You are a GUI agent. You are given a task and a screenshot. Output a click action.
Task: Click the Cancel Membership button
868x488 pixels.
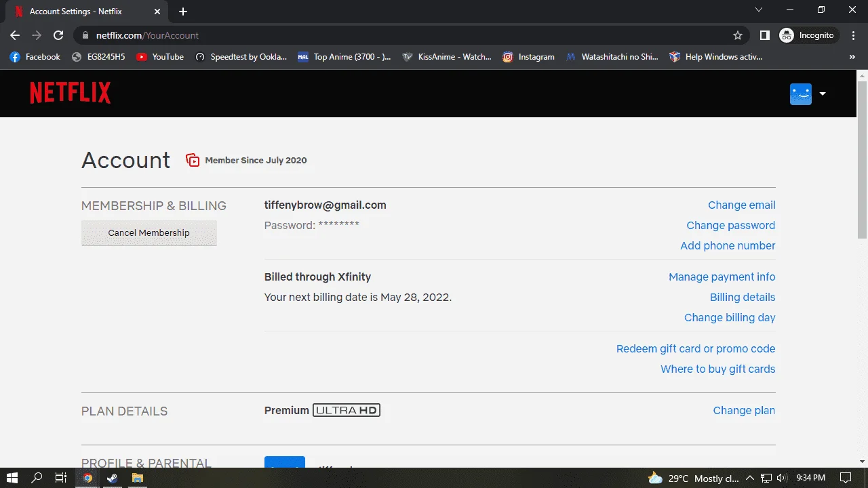[149, 232]
